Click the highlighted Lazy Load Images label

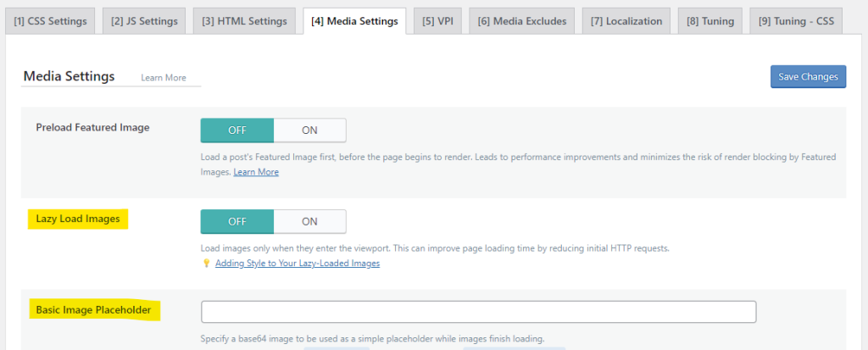[x=77, y=219]
